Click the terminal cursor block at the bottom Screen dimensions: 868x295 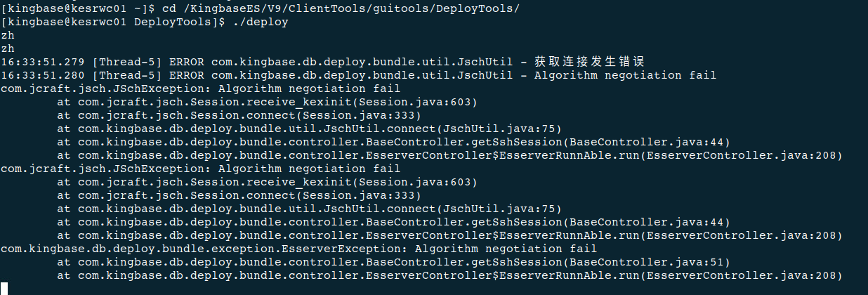pos(4,288)
